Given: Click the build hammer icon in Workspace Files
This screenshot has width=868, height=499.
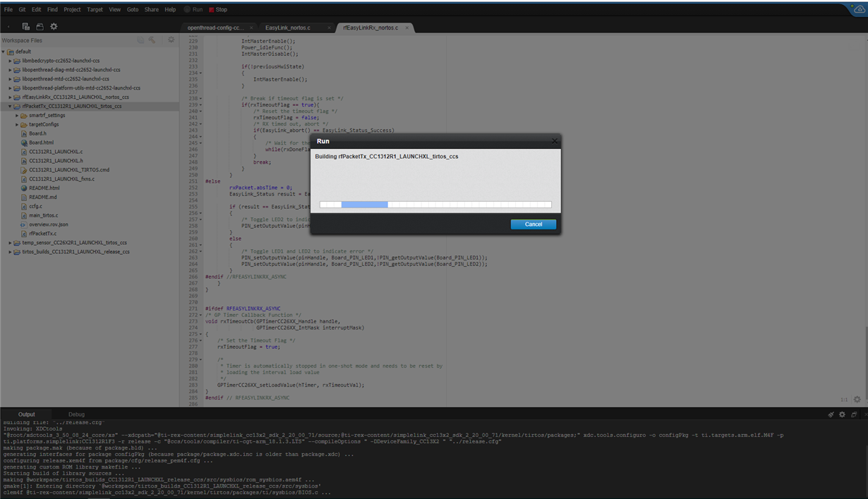Looking at the screenshot, I should coord(152,40).
